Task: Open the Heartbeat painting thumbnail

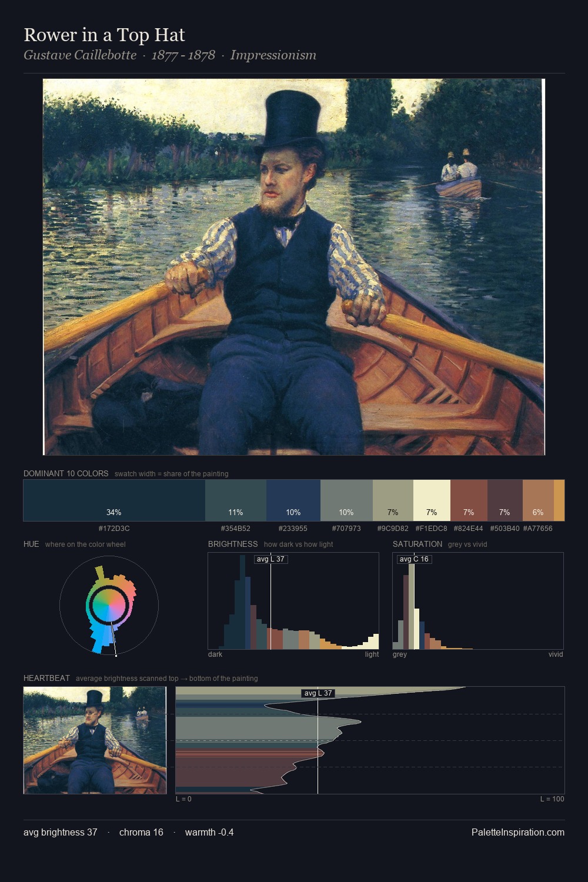Action: point(95,740)
